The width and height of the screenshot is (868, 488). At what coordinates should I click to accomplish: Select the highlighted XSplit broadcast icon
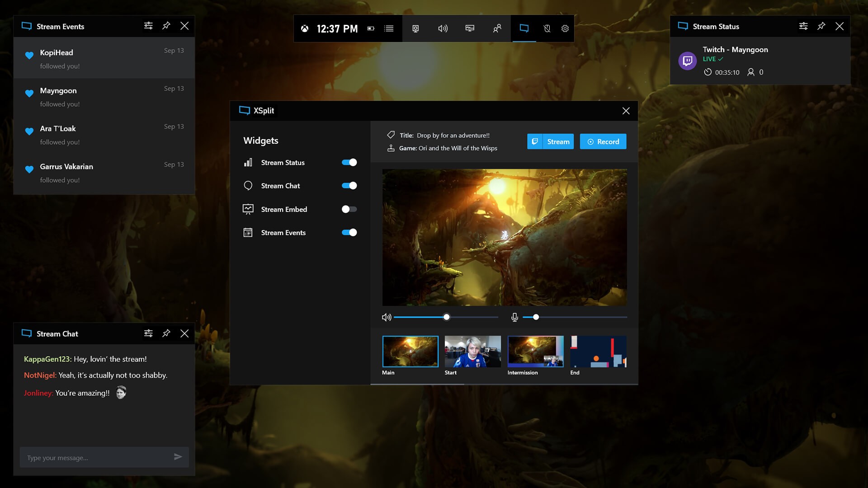(x=524, y=28)
